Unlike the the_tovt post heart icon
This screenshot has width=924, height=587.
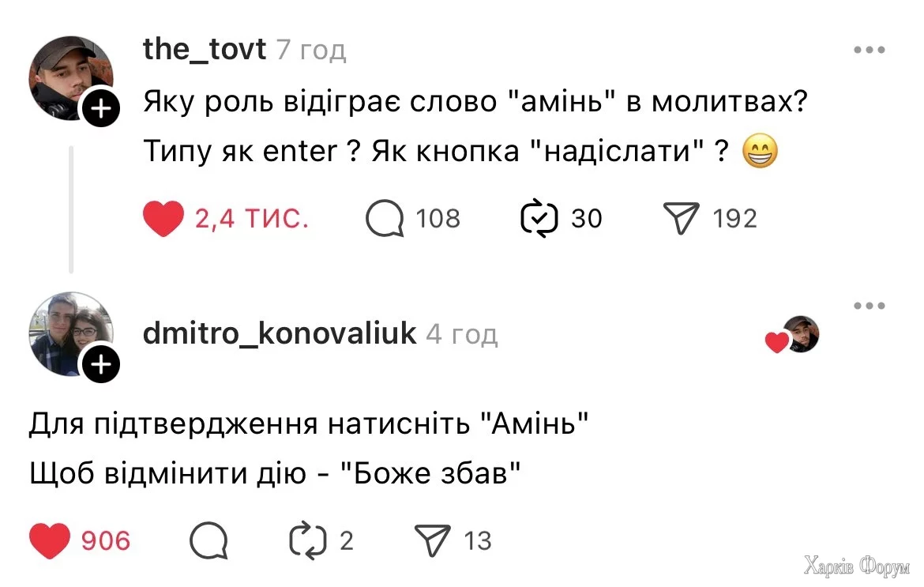163,219
